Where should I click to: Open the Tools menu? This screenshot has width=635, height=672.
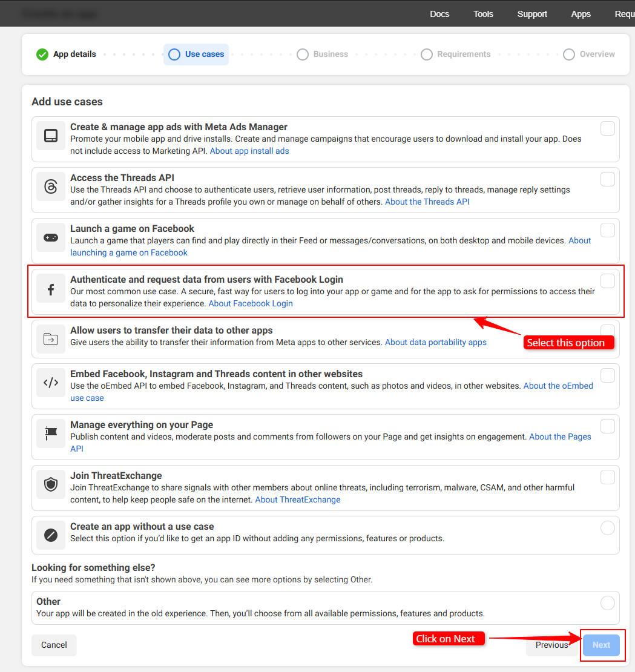click(x=483, y=14)
